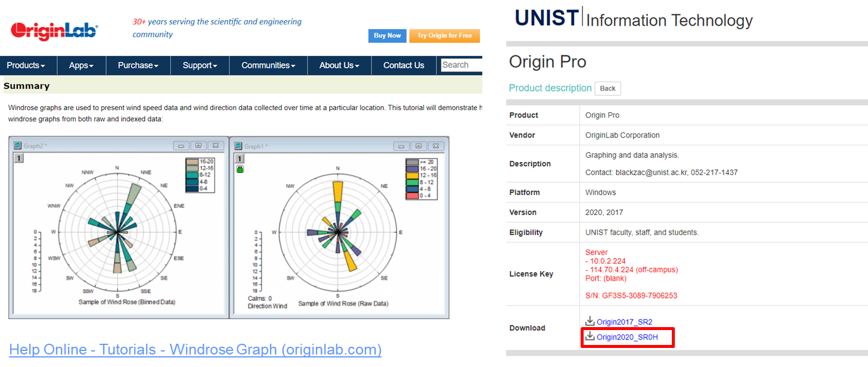
Task: Click the off-campus server address text
Action: click(x=632, y=270)
